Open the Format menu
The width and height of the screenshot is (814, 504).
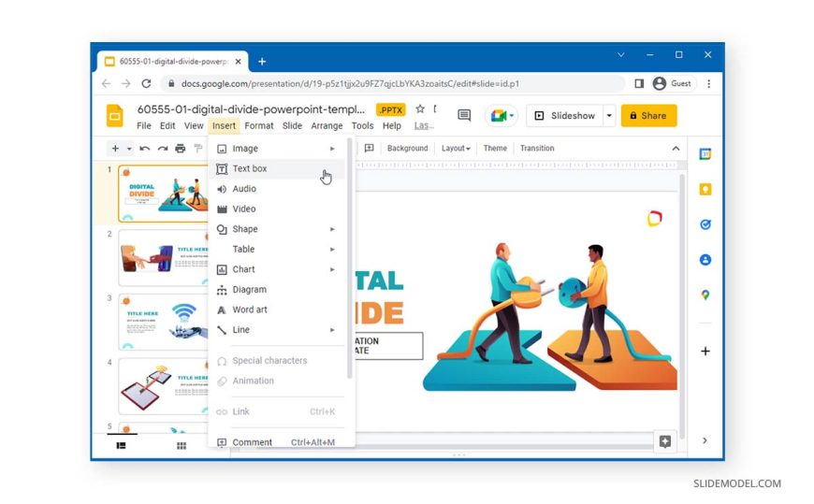pos(259,125)
